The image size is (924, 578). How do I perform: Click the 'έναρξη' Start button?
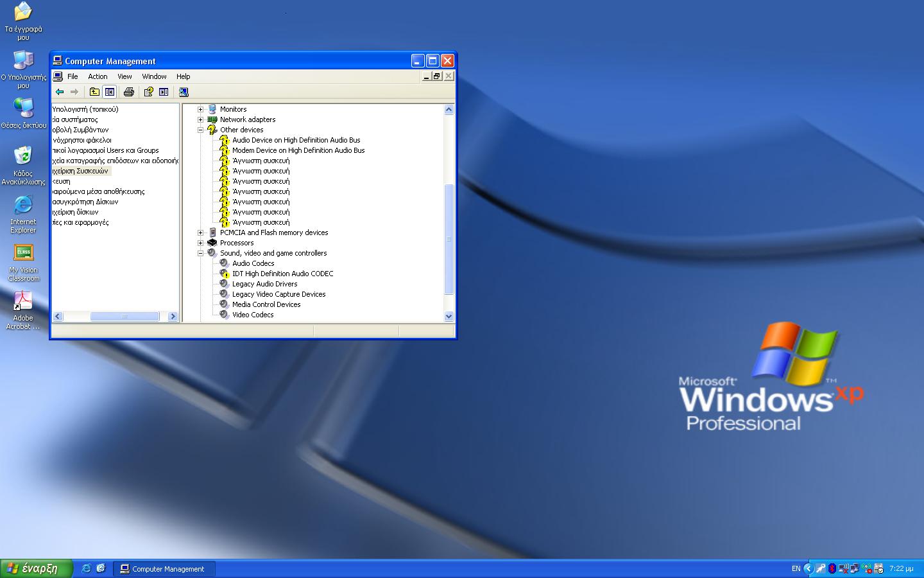[36, 568]
